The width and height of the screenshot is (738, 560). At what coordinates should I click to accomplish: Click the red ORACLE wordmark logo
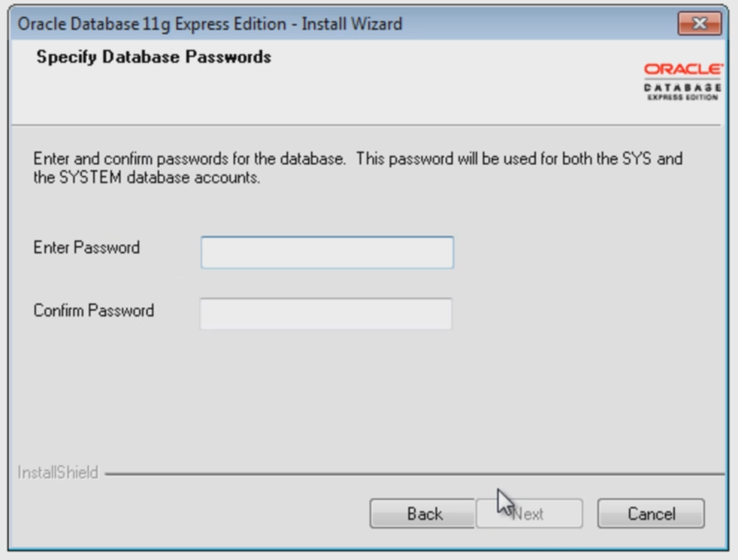[683, 69]
